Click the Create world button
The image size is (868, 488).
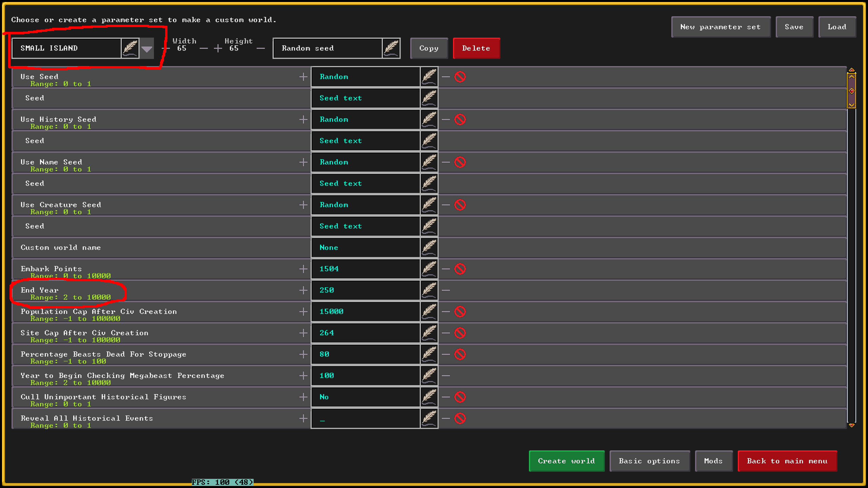click(566, 461)
